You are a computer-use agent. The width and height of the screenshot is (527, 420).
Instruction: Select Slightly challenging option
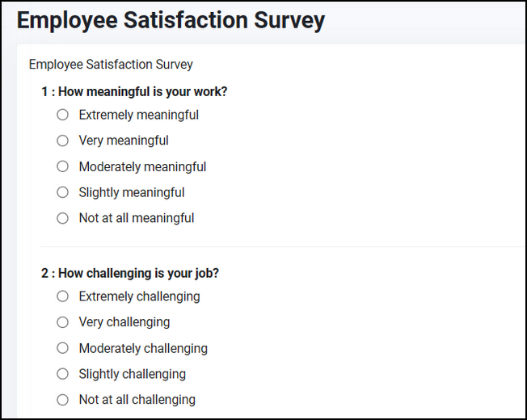click(62, 374)
